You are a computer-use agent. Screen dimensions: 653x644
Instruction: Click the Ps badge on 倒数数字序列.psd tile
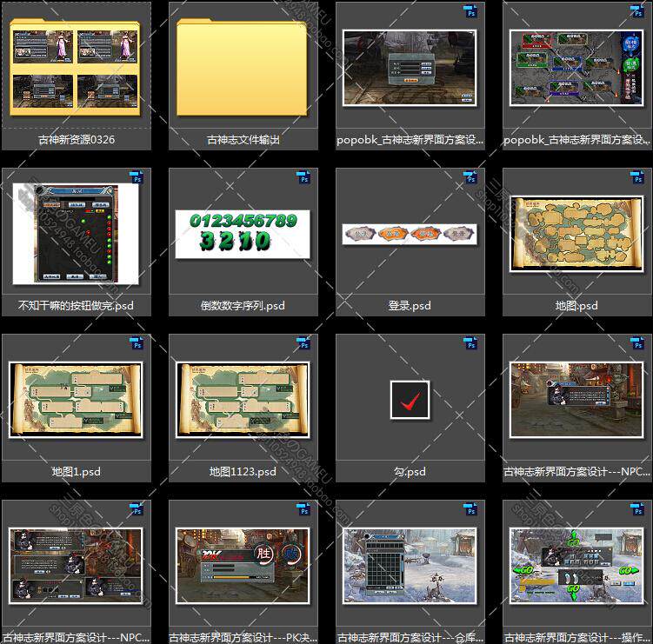[303, 177]
